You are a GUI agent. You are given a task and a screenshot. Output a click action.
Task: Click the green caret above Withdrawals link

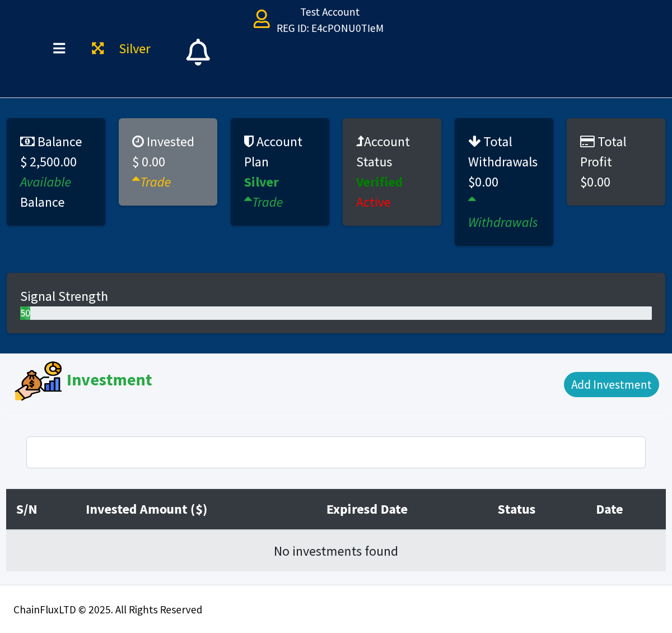click(472, 199)
